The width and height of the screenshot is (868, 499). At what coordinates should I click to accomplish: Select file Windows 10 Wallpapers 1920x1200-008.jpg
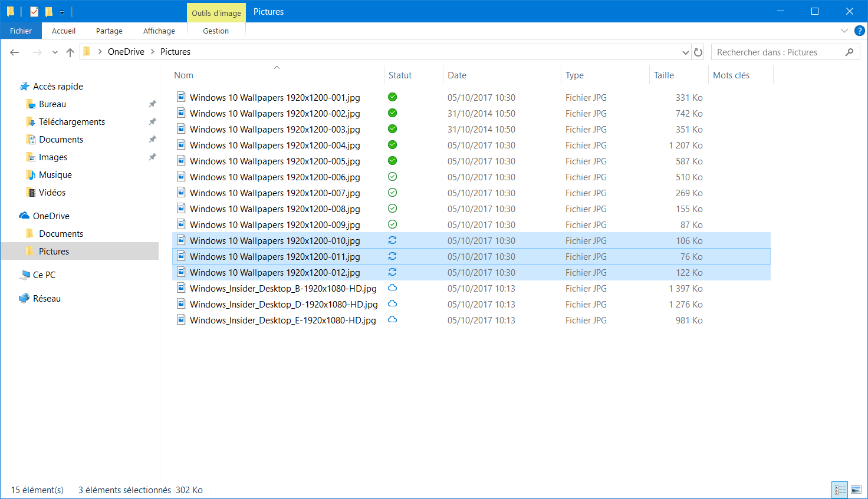click(x=275, y=209)
